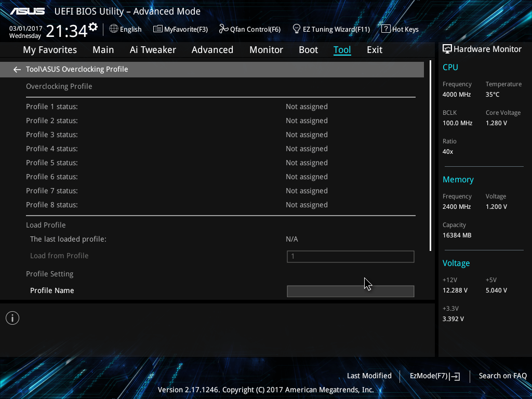Open the Boot tab

[x=308, y=50]
